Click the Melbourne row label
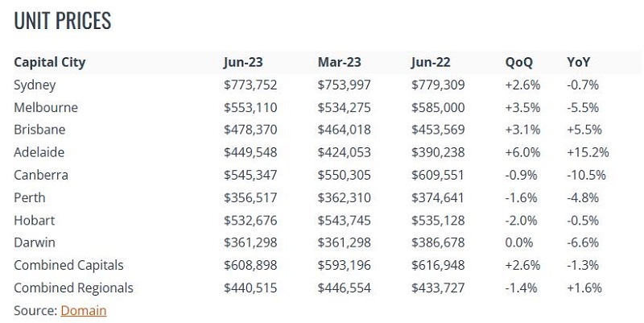 click(46, 108)
